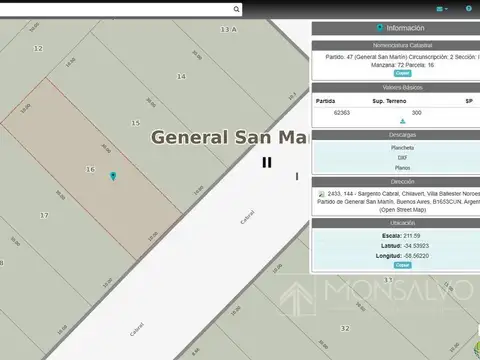Copy coordinates with Copiar button in Ubicación

[x=403, y=265]
